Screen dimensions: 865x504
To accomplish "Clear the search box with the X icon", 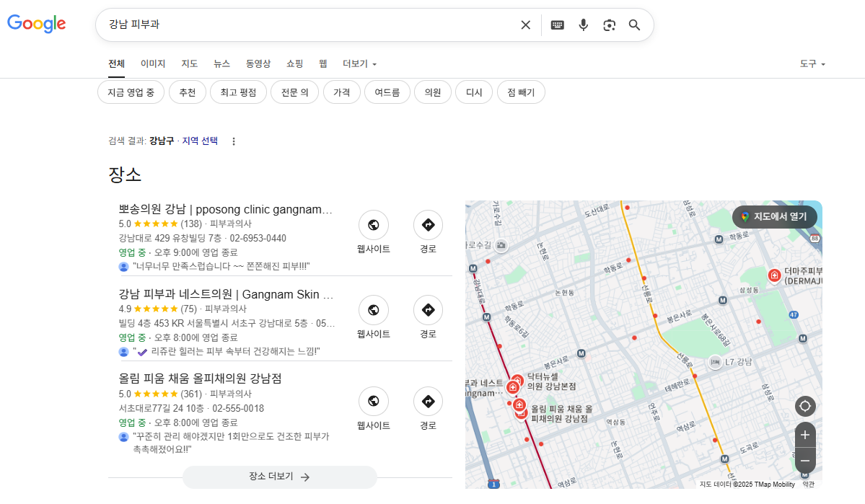I will [526, 25].
